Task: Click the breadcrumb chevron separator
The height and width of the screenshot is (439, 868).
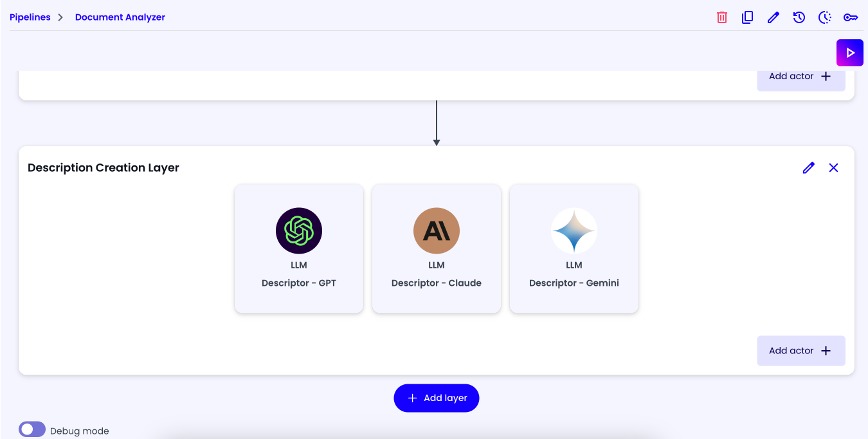Action: (60, 17)
